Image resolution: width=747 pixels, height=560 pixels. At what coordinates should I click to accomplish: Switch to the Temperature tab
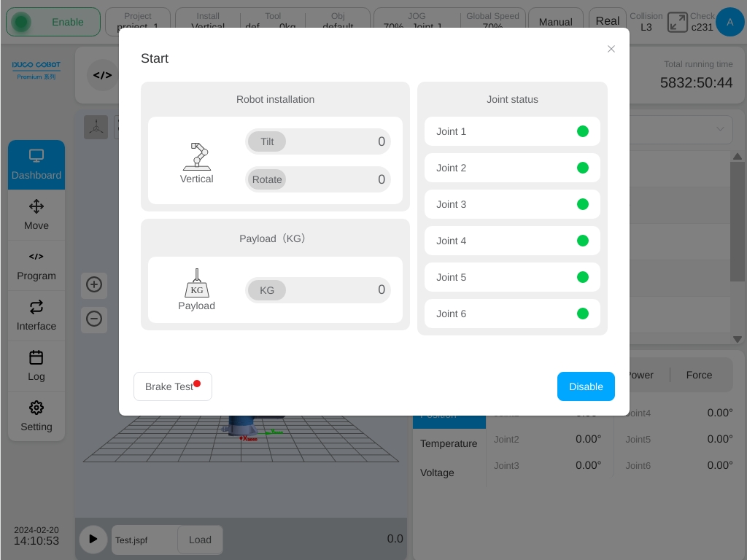point(449,443)
